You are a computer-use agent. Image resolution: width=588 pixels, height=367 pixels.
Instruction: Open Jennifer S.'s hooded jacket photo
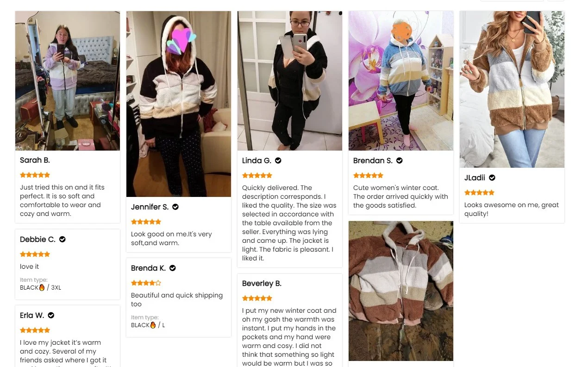click(179, 104)
